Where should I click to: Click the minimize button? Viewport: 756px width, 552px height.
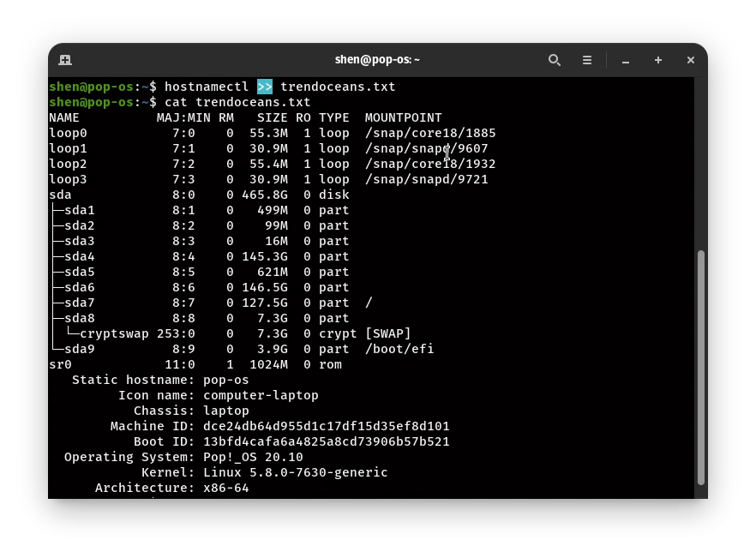pos(625,61)
